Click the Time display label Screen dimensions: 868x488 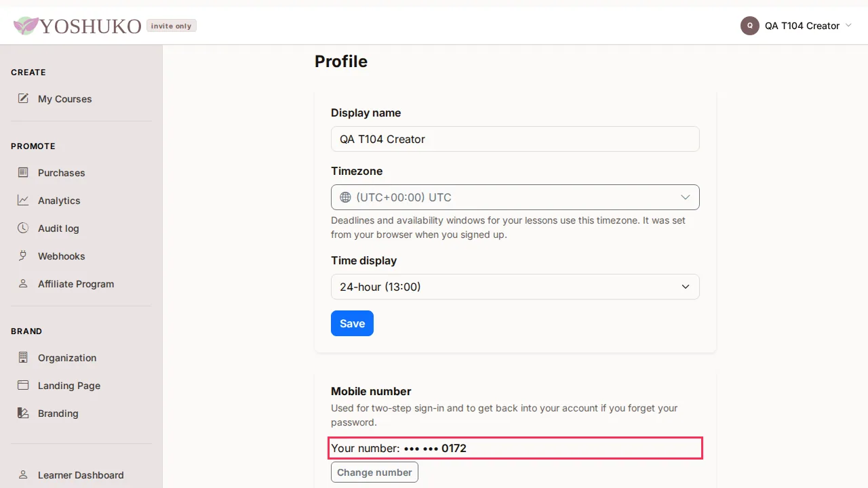click(x=363, y=260)
